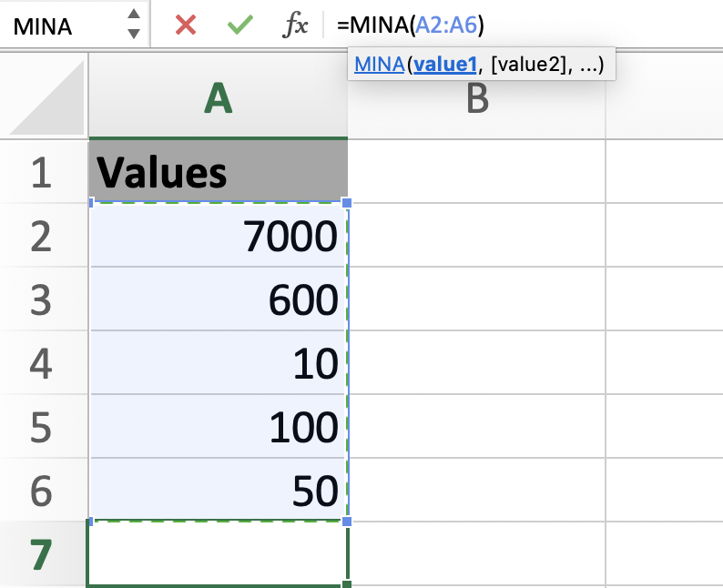Click cell containing 50
Image resolution: width=723 pixels, height=588 pixels.
218,491
